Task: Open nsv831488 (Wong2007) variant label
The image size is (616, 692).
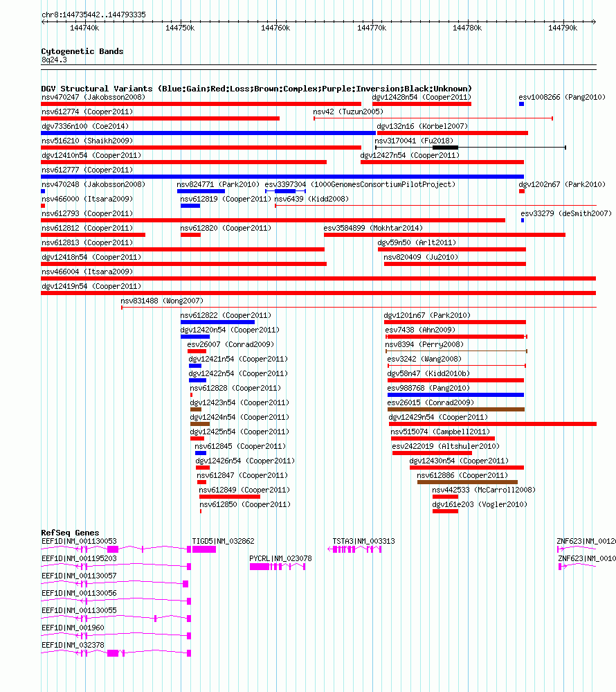Action: click(x=162, y=301)
